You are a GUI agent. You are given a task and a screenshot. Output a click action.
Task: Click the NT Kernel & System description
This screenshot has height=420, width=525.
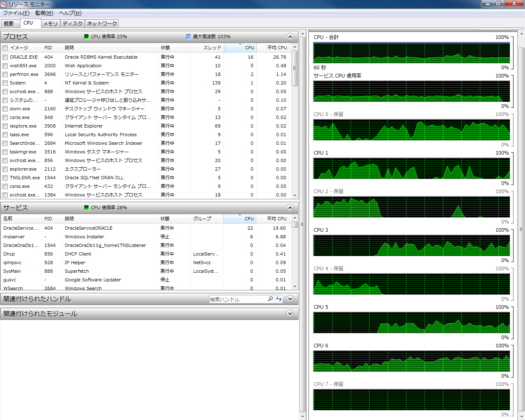pyautogui.click(x=87, y=83)
